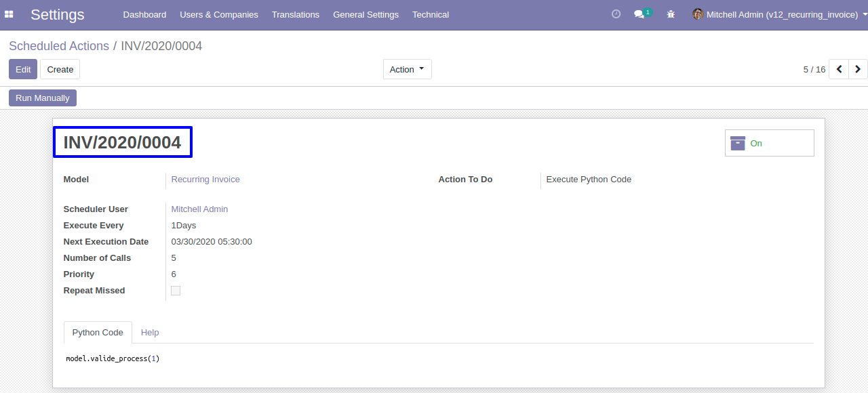This screenshot has width=868, height=393.
Task: Toggle the Repeat Missed checkbox
Action: (x=176, y=291)
